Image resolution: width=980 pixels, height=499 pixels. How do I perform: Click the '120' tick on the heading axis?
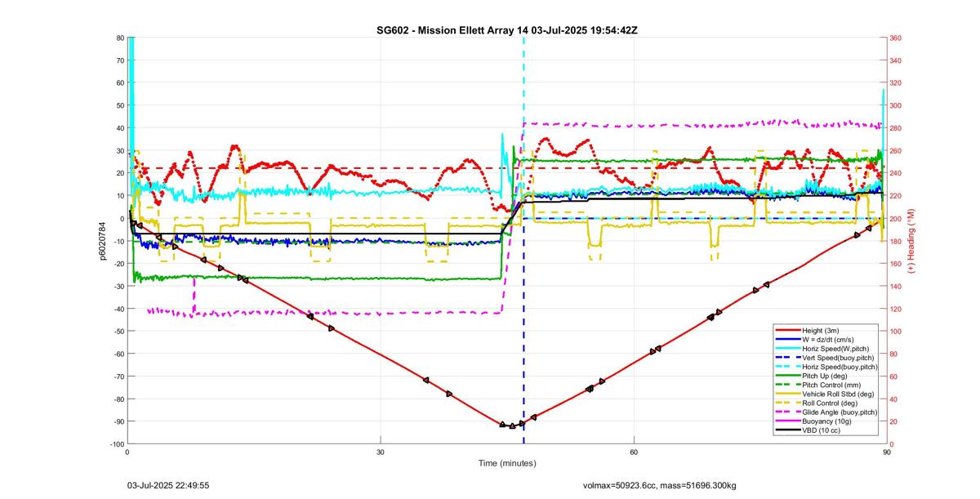point(896,309)
